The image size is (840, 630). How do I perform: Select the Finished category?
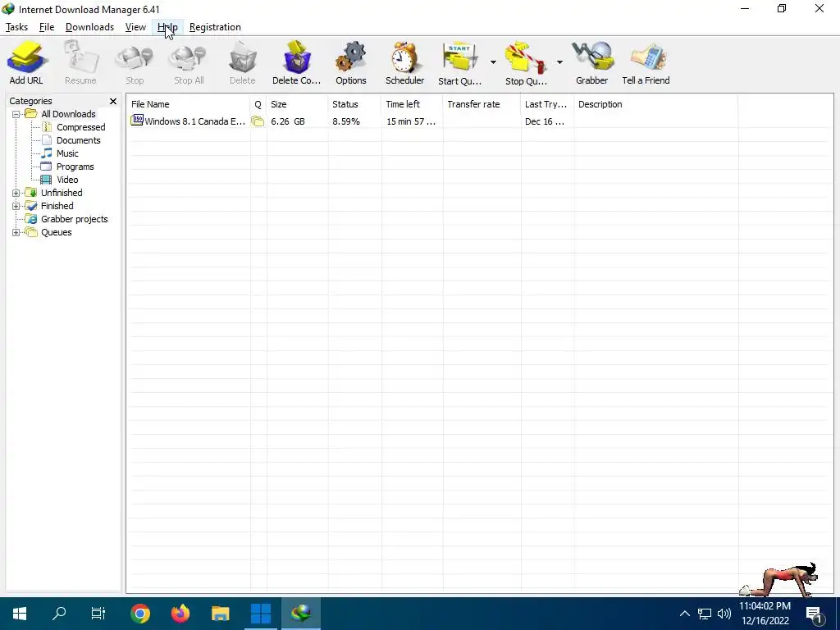coord(57,206)
